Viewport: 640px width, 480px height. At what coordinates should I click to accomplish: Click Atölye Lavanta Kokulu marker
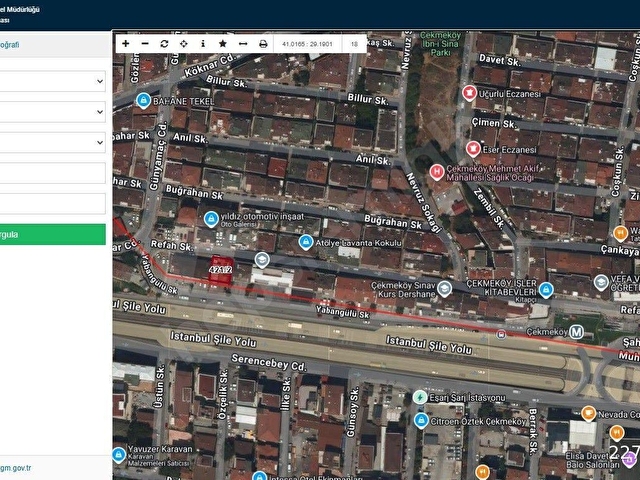coord(306,242)
